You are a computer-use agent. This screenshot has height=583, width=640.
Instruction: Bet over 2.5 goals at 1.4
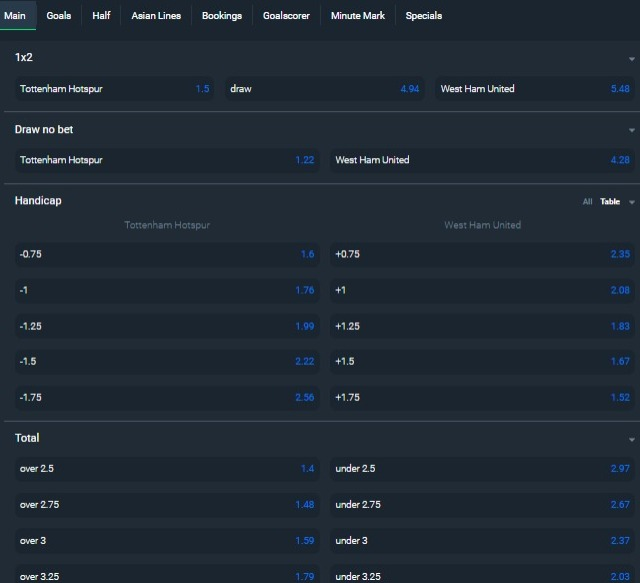click(167, 469)
